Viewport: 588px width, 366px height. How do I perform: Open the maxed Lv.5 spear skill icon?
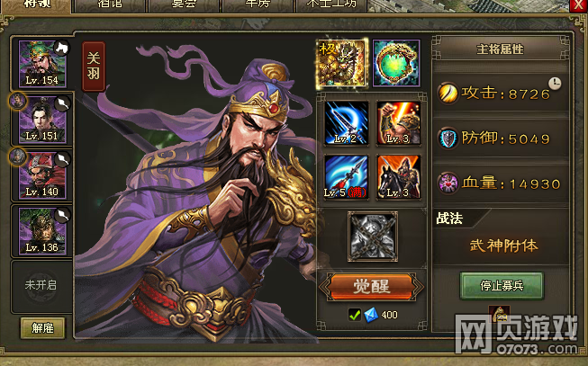point(346,177)
